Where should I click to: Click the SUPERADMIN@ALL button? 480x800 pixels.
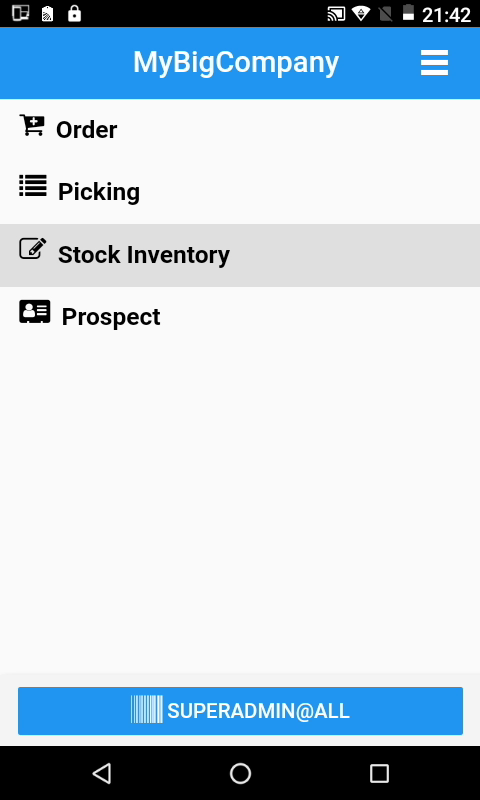(x=240, y=711)
